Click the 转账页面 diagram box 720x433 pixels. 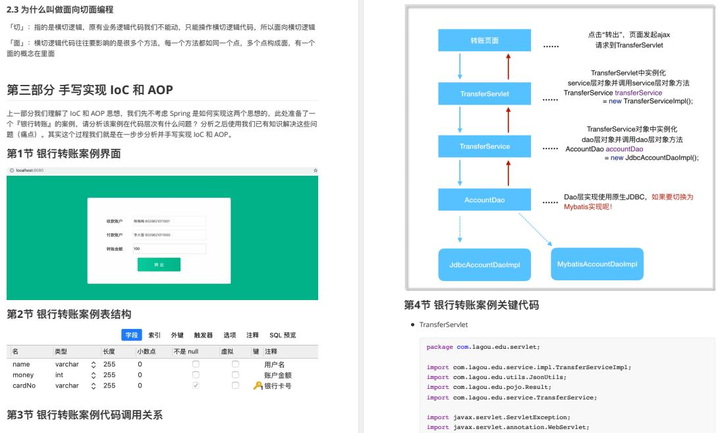(x=484, y=40)
